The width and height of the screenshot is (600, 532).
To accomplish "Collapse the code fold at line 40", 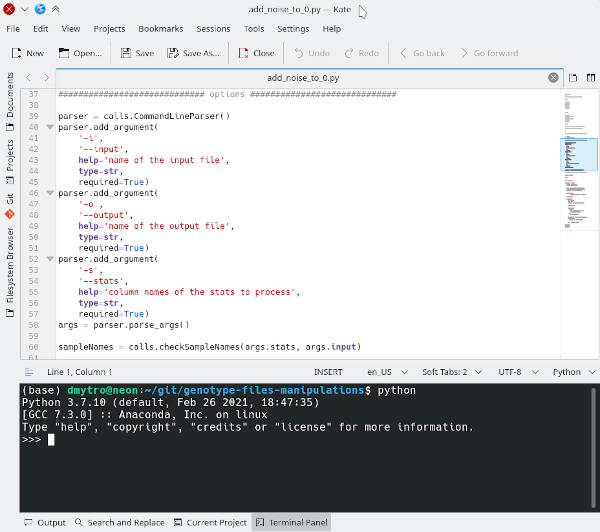I will click(50, 127).
